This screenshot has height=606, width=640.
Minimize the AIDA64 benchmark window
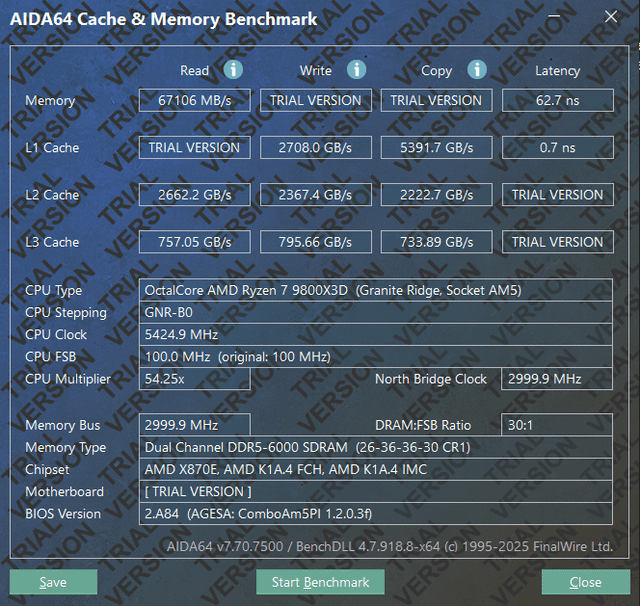[554, 17]
